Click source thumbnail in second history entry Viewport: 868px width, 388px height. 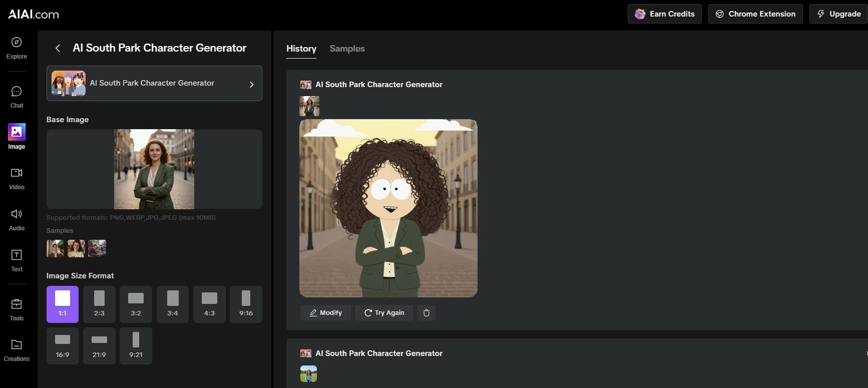[x=308, y=374]
